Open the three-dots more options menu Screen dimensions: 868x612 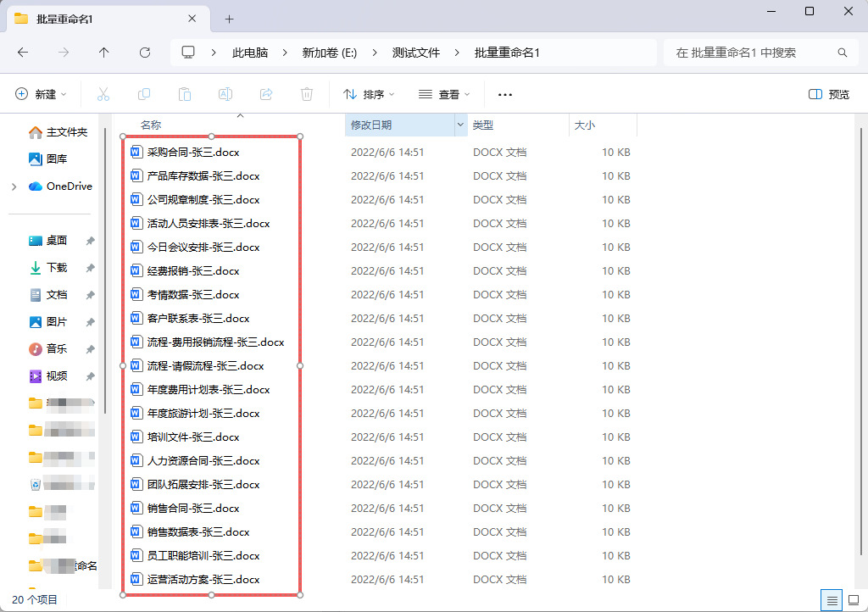[505, 95]
